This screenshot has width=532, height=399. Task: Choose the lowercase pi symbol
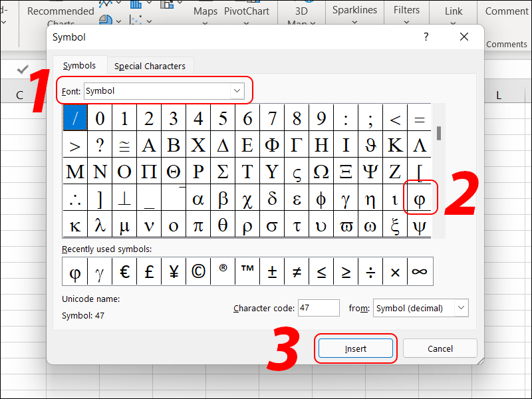pyautogui.click(x=198, y=225)
